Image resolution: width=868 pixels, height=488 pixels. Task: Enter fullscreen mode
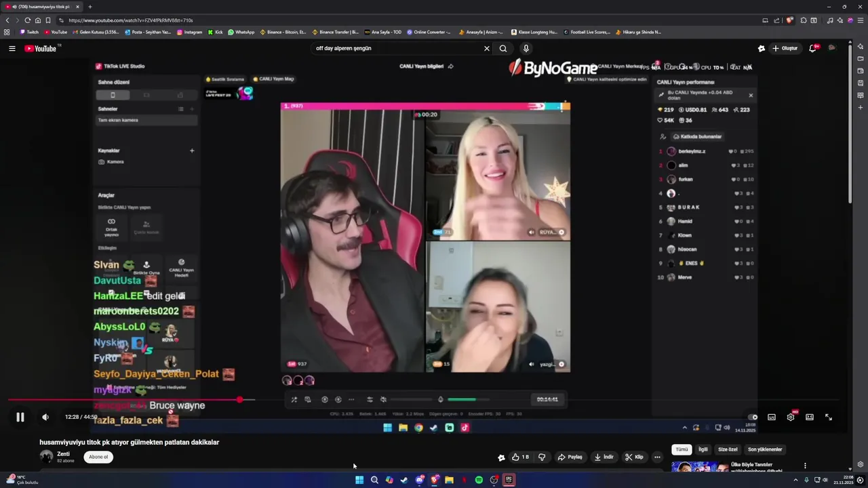829,418
